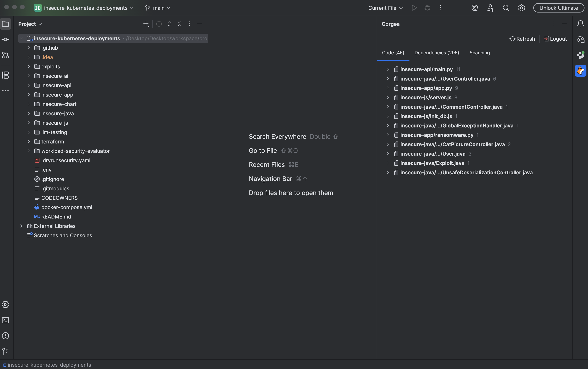The image size is (588, 369).
Task: Open the Git tool window
Action: [6, 351]
